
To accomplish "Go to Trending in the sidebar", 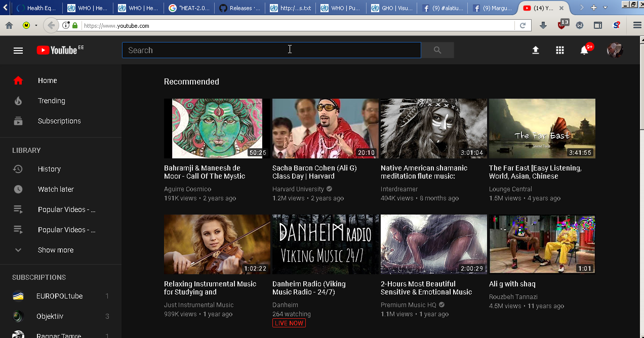I will pyautogui.click(x=52, y=101).
